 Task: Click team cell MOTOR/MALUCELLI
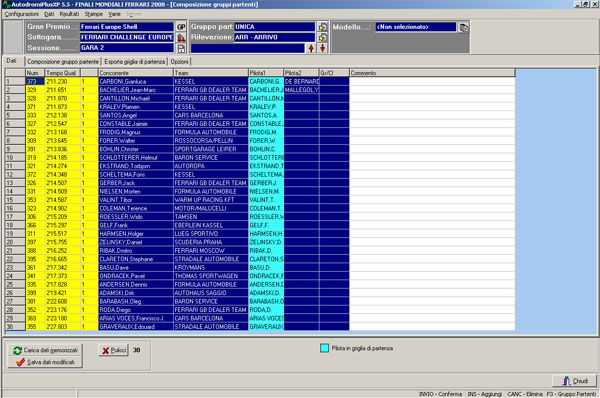click(211, 208)
